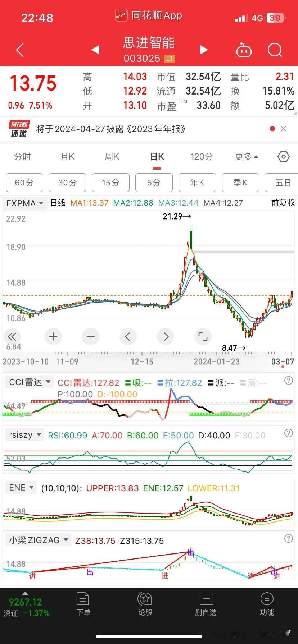Select the 60分 period button
Screen dimensions: 298x644
click(24, 183)
